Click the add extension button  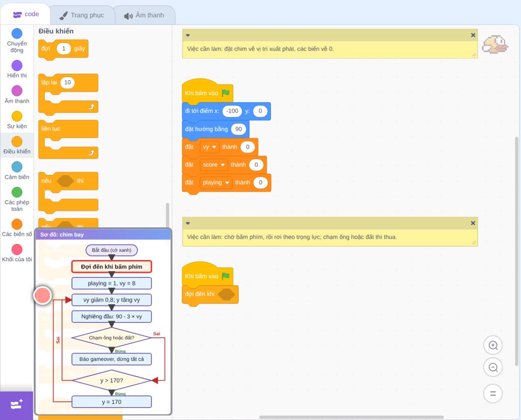17,405
